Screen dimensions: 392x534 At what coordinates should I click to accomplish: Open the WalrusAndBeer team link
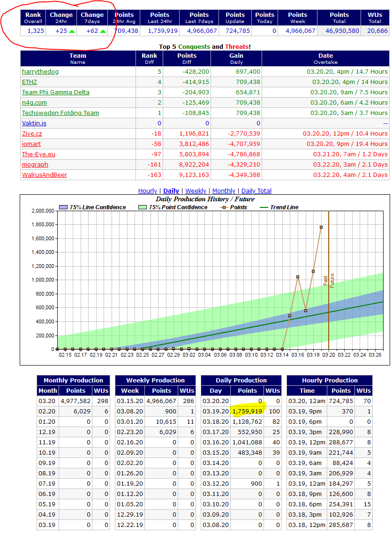click(x=45, y=175)
